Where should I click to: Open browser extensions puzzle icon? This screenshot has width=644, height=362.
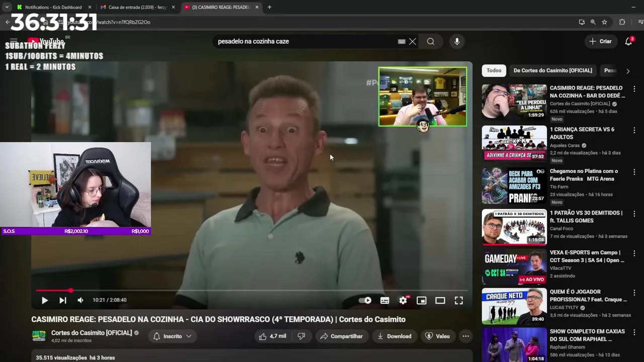[622, 22]
